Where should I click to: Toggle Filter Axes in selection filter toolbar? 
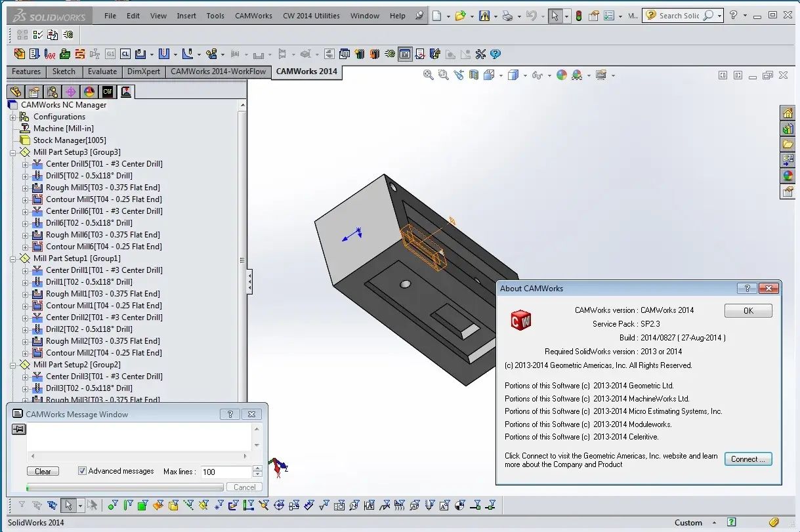click(189, 505)
